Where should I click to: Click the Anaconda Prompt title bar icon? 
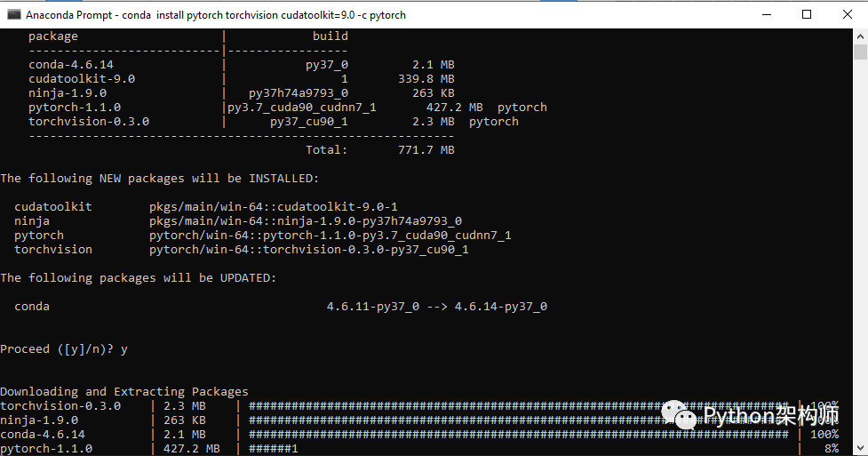click(14, 14)
